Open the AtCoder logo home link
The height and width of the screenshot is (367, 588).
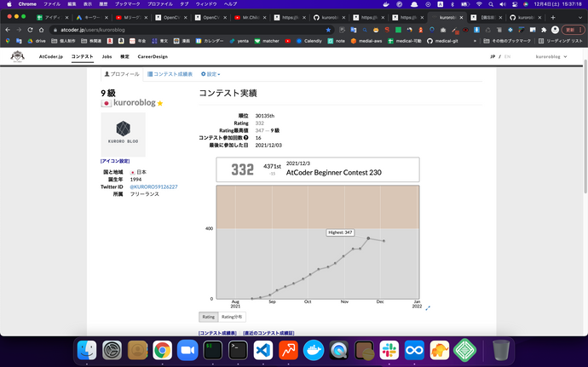point(17,56)
